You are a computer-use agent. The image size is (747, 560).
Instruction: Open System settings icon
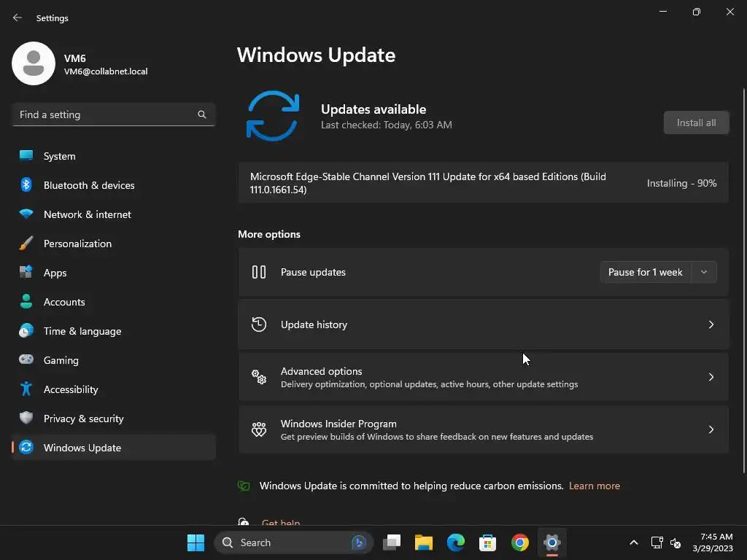tap(26, 156)
